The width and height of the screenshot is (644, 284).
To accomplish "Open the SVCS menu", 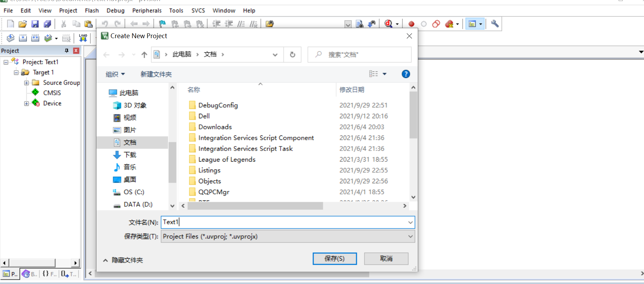I will [198, 10].
